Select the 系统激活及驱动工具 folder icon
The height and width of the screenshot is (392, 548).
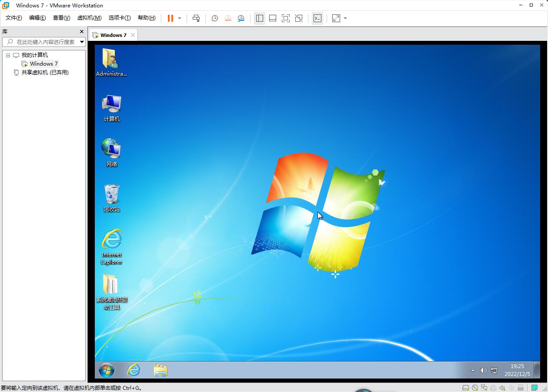(x=111, y=292)
